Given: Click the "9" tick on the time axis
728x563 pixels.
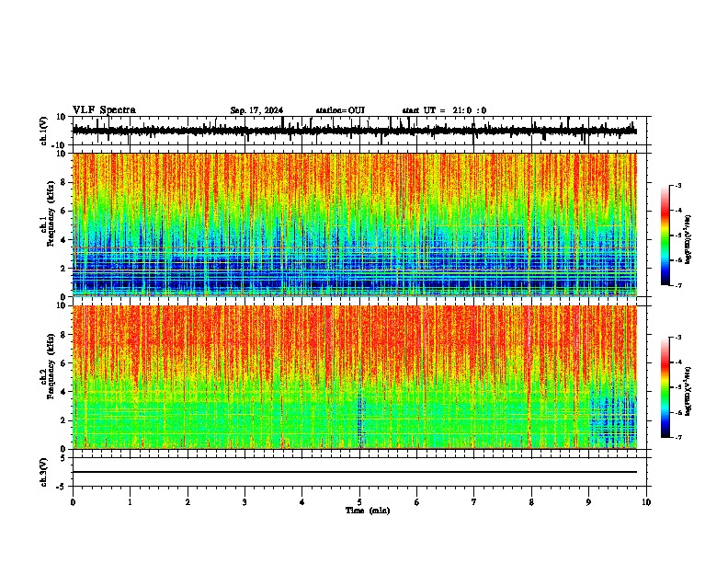Looking at the screenshot, I should [x=588, y=502].
